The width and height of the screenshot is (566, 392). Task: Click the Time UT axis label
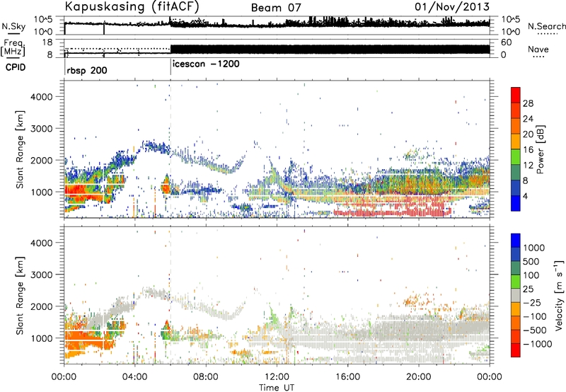[x=277, y=388]
